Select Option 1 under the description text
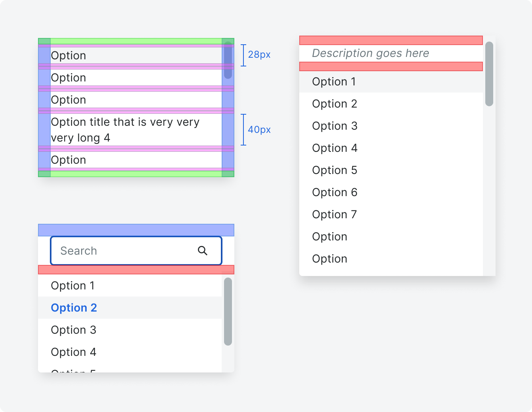532x412 pixels. (334, 82)
